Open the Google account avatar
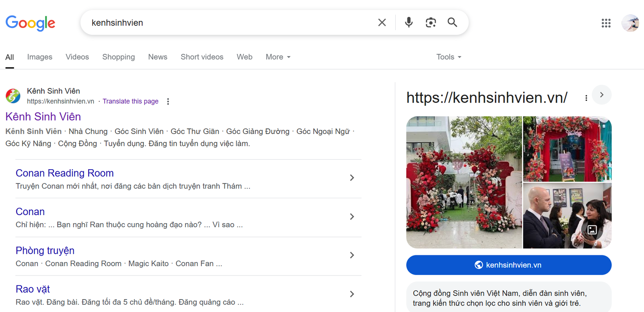This screenshot has width=644, height=312. pos(630,23)
